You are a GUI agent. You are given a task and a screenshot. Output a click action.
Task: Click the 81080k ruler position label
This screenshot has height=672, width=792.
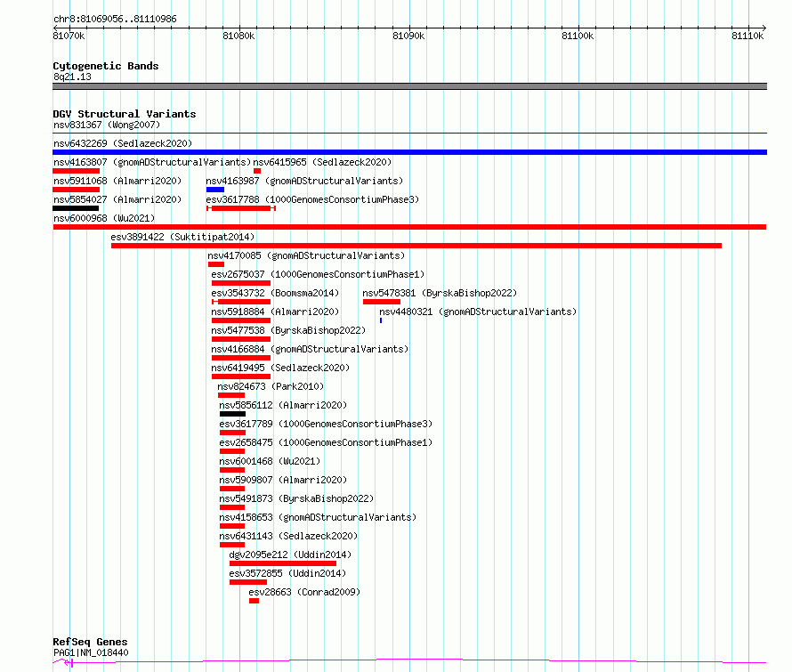tap(238, 36)
